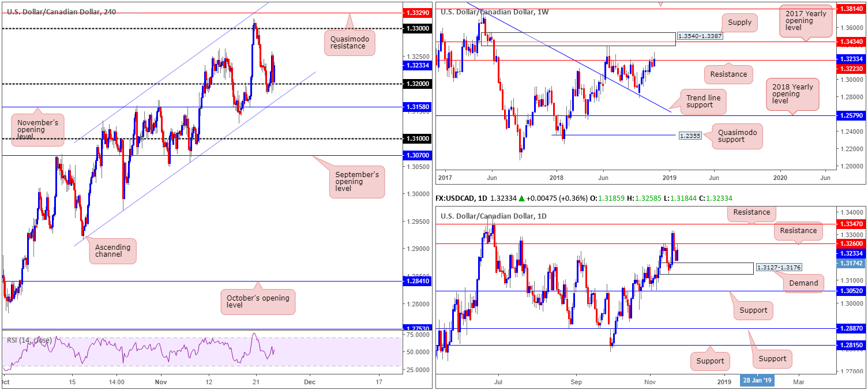Viewport: 868px width, 390px height.
Task: Select the '14:00' time axis label
Action: click(x=117, y=382)
